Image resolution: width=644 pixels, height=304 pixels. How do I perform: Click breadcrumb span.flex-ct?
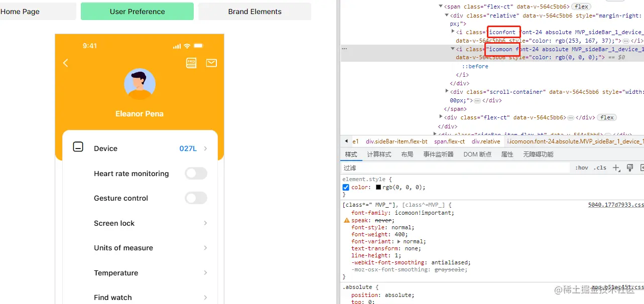pos(450,141)
